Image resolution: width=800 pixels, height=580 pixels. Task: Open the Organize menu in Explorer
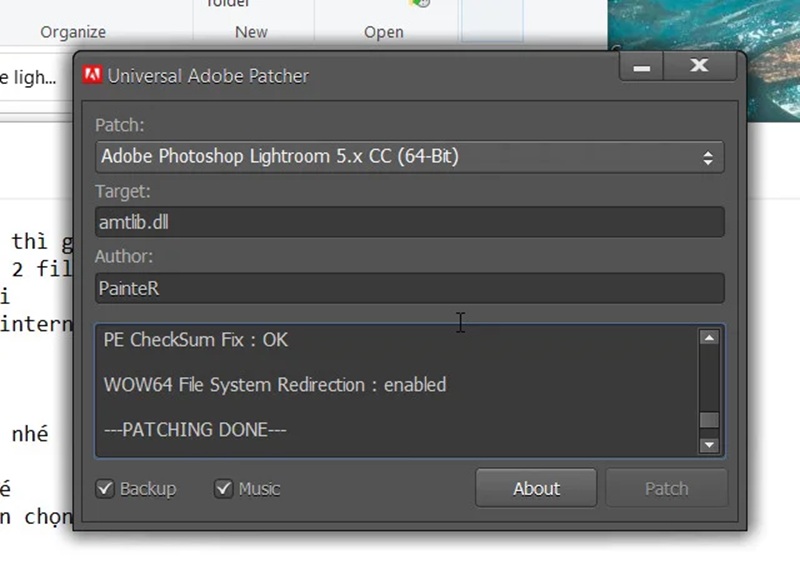[72, 31]
